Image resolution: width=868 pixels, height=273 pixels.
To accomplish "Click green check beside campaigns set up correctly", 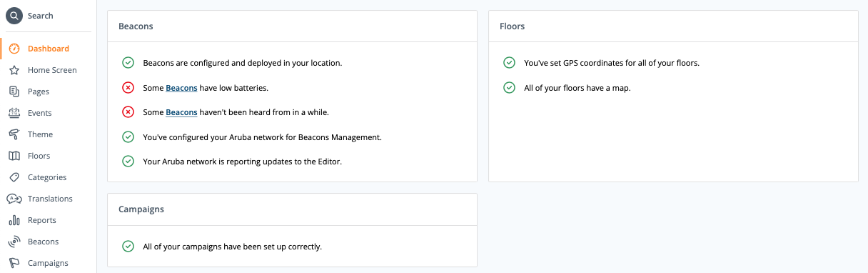I will [128, 247].
